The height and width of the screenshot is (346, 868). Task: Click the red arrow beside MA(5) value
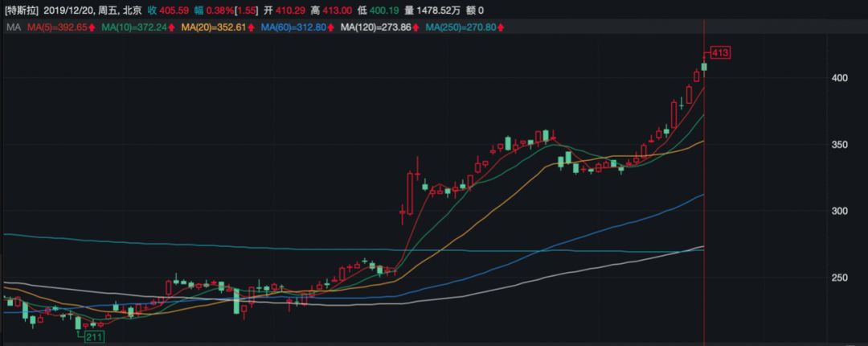click(x=91, y=27)
